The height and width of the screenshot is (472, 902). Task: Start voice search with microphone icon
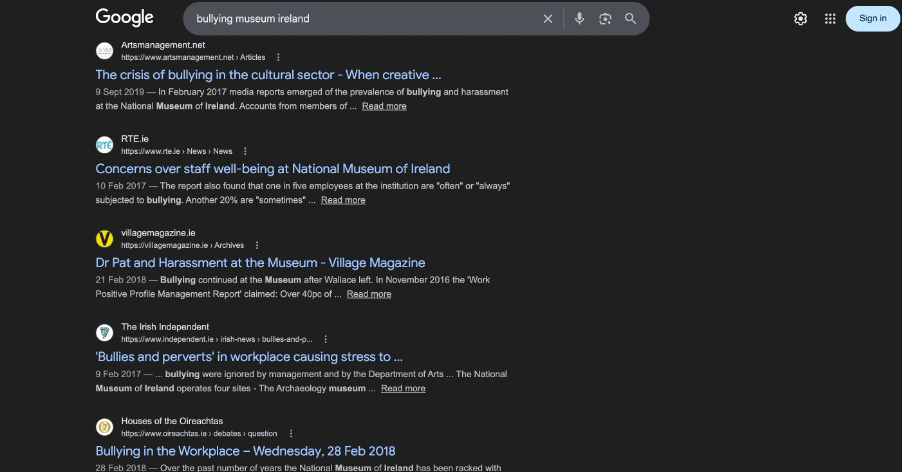[579, 18]
